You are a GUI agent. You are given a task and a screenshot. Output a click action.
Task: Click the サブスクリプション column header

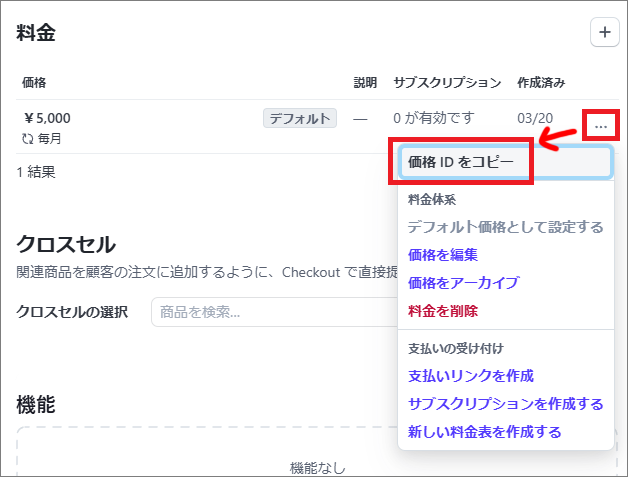[x=447, y=83]
